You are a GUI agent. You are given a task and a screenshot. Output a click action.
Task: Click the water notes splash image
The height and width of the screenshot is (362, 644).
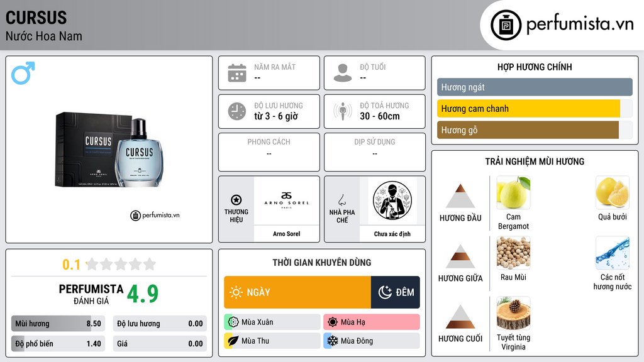(x=613, y=253)
